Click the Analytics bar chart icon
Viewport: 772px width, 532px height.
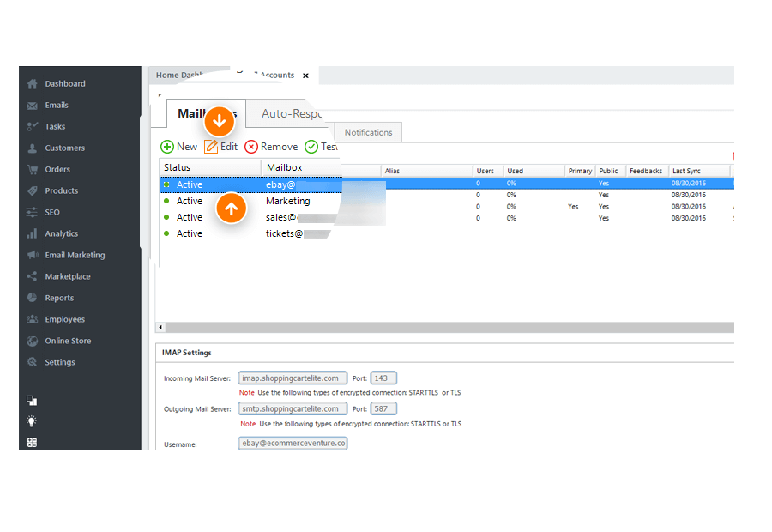click(32, 233)
